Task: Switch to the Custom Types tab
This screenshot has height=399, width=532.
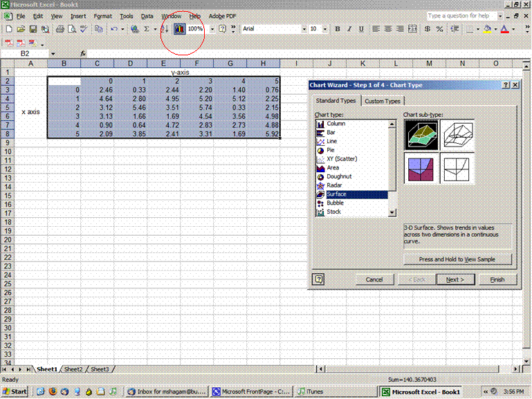Action: (382, 101)
